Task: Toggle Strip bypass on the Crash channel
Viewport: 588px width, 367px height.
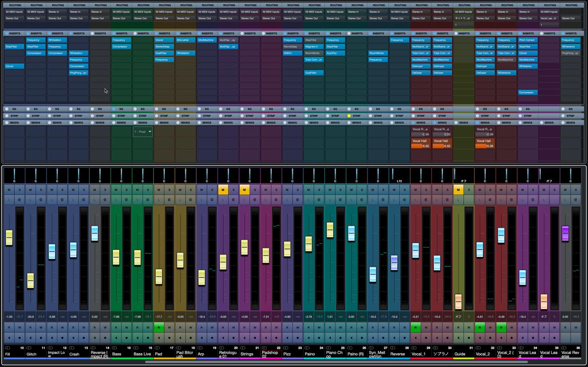Action: click(71, 116)
